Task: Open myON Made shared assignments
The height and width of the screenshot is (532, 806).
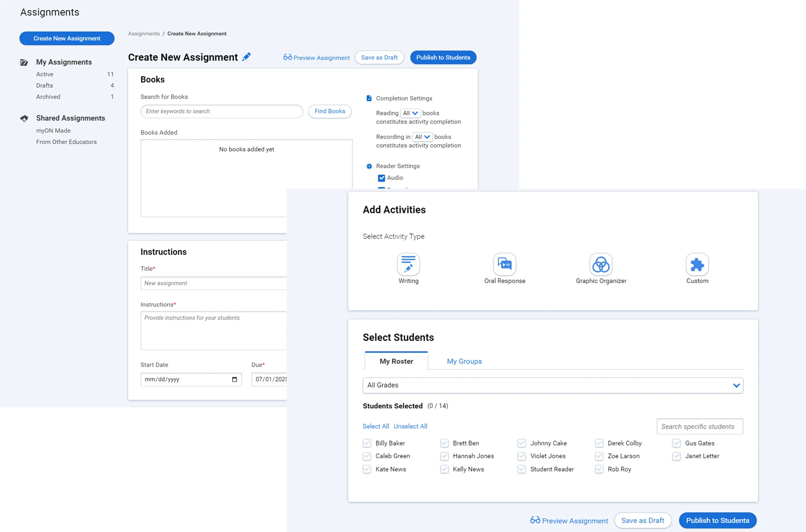Action: tap(53, 131)
